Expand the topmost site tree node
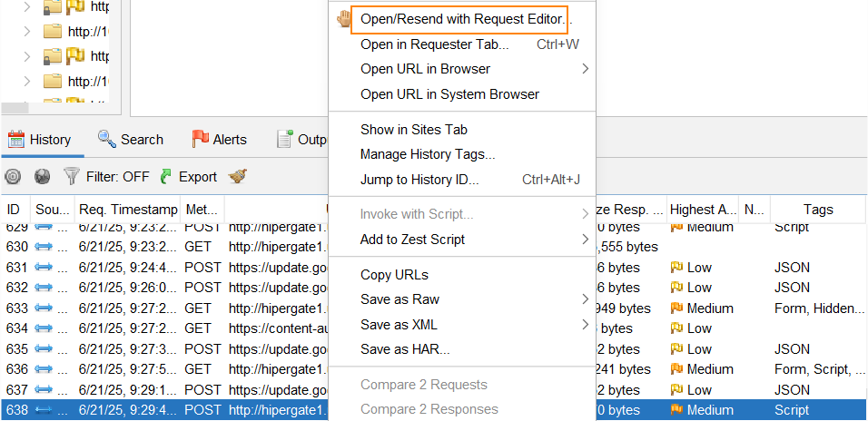This screenshot has height=421, width=868. tap(27, 7)
